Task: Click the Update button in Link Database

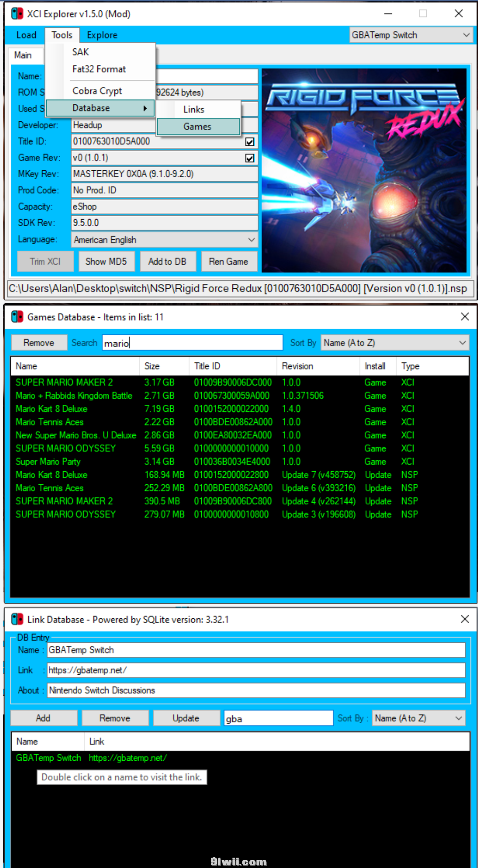Action: [186, 718]
